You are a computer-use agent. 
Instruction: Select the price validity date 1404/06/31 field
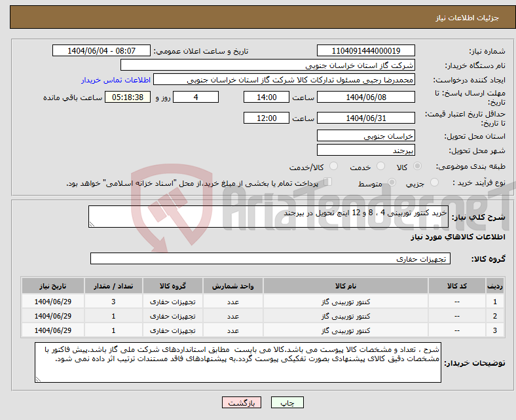pyautogui.click(x=366, y=118)
